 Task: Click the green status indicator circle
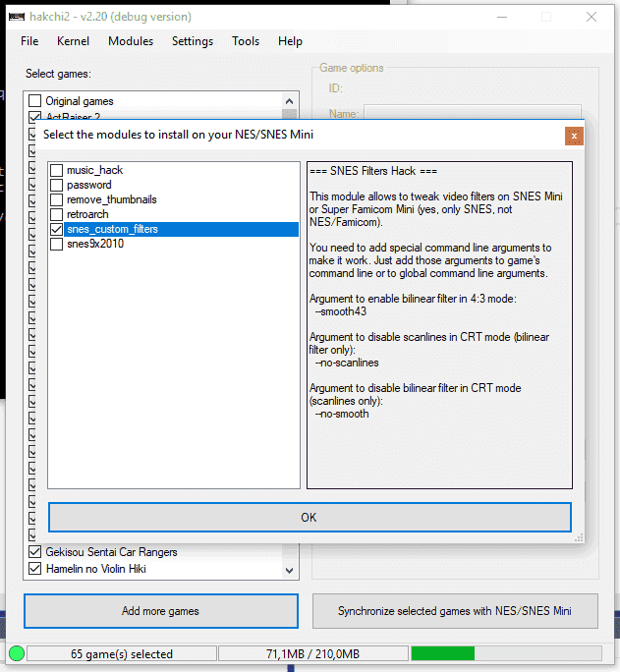point(17,653)
